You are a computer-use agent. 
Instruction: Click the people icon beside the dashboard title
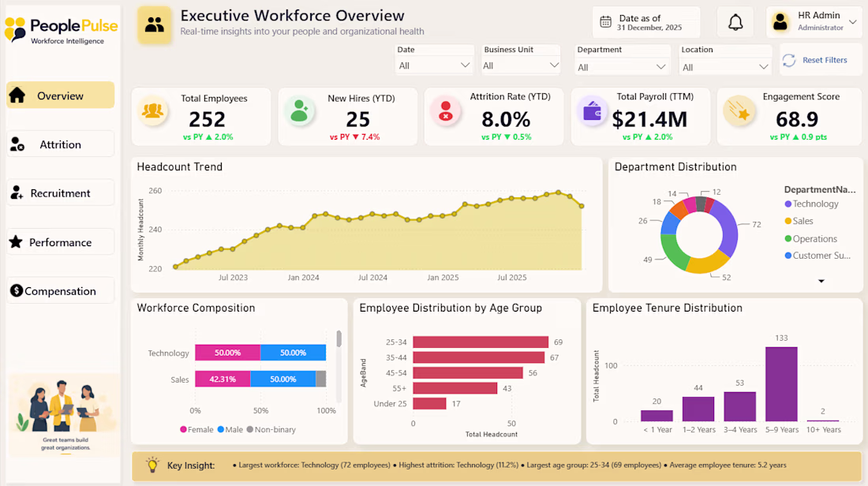point(155,24)
